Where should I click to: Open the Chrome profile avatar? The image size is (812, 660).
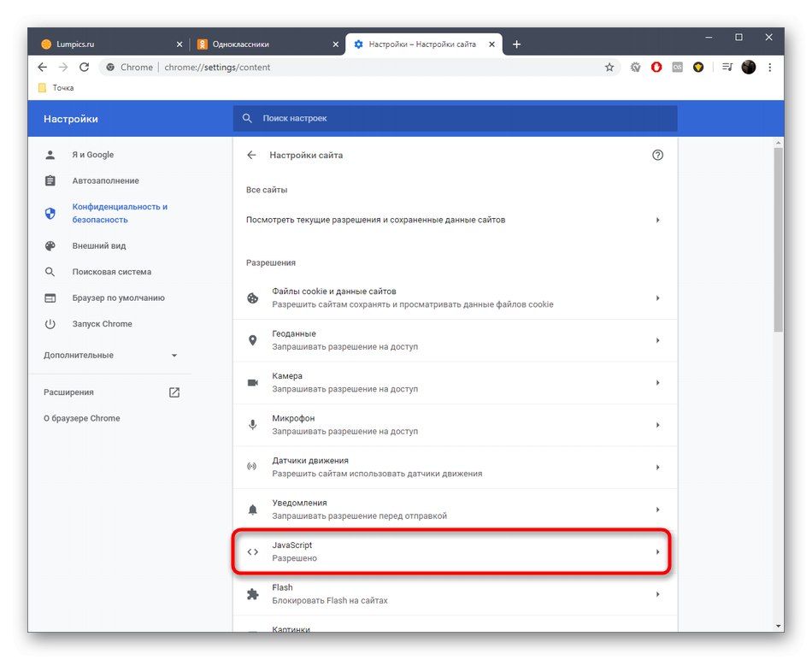point(748,67)
